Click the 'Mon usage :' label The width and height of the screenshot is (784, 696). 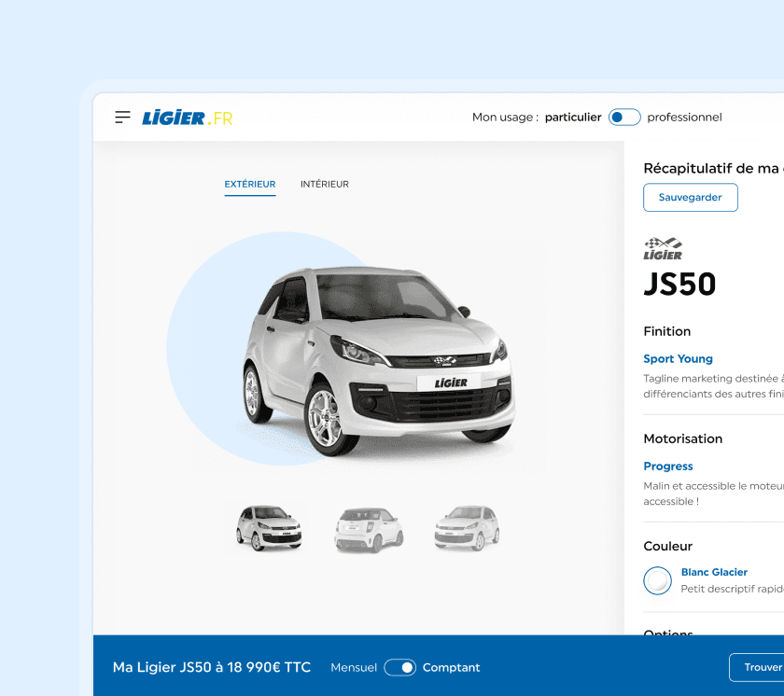[506, 117]
